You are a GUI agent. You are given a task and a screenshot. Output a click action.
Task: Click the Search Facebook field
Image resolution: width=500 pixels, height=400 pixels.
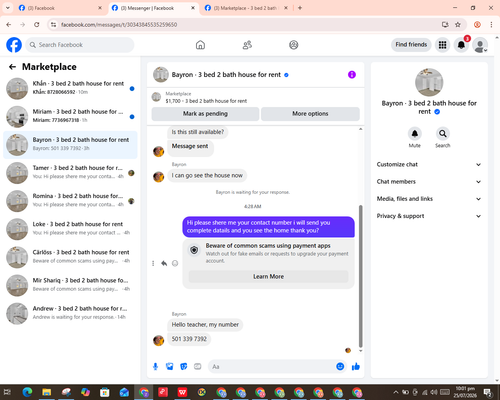click(80, 45)
